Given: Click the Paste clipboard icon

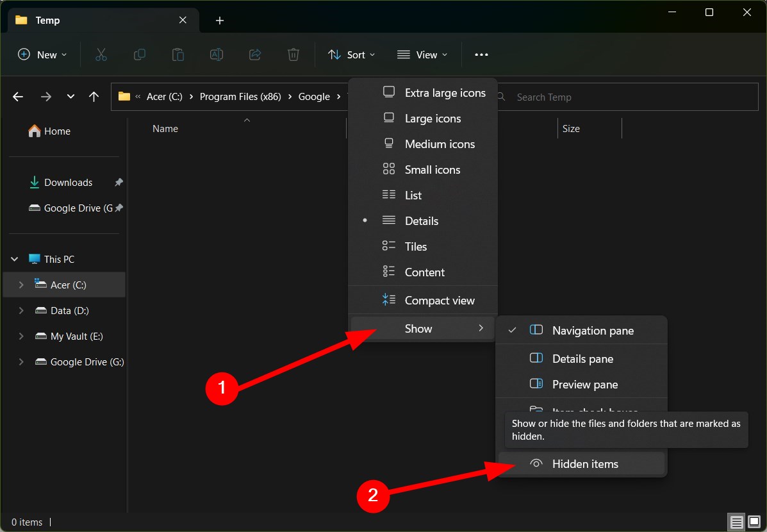Looking at the screenshot, I should 178,55.
